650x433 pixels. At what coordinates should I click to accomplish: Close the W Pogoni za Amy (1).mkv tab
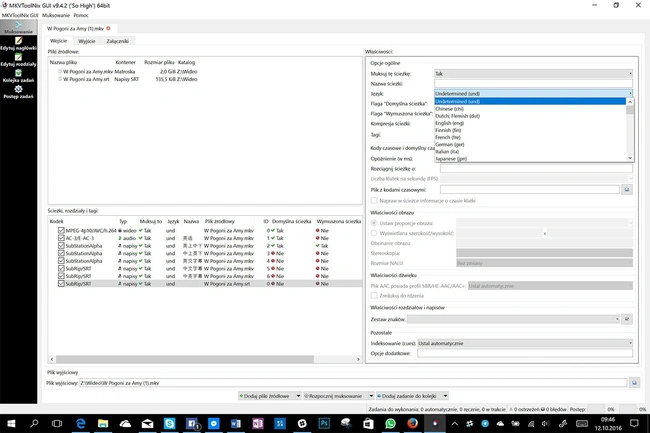pos(109,28)
